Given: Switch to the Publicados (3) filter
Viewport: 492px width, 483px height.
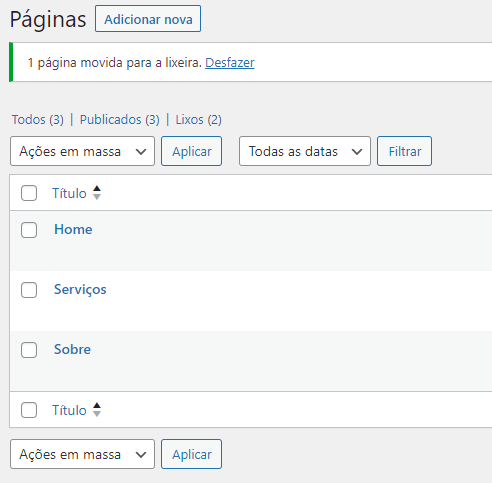Looking at the screenshot, I should (x=120, y=120).
